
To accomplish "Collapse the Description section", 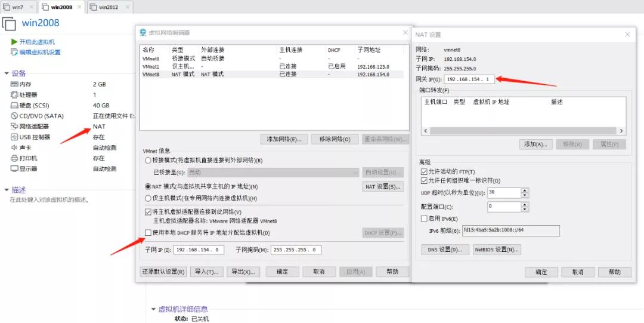I will [x=7, y=190].
